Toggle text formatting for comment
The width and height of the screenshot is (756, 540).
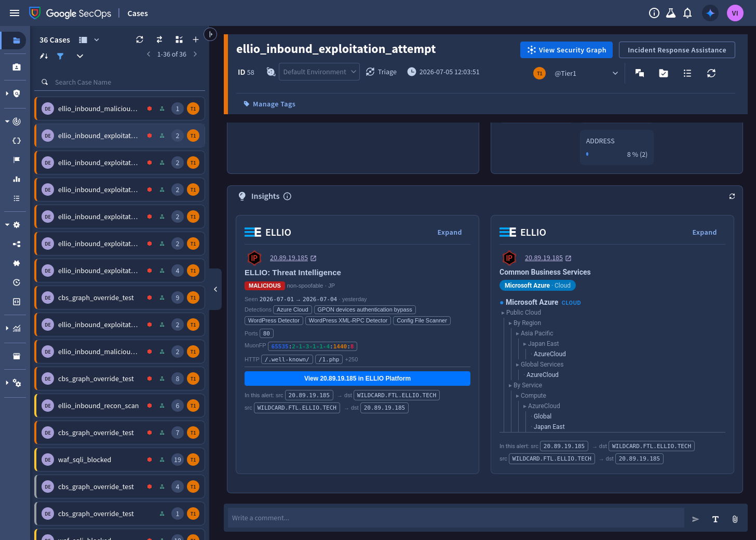(x=716, y=519)
